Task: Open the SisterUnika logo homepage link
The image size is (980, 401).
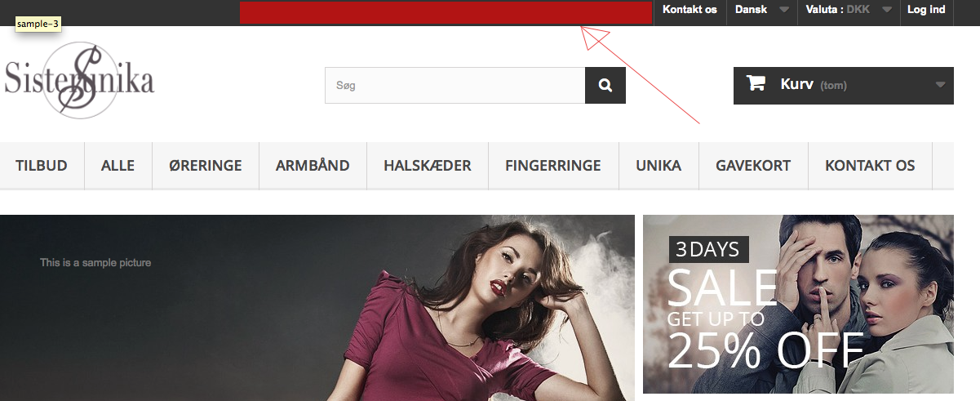Action: pos(79,80)
